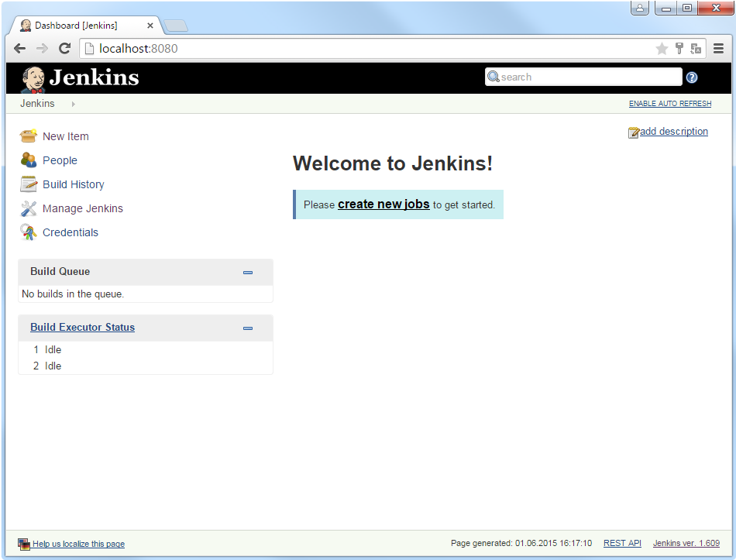Click the Build Queue heading
736x560 pixels.
pyautogui.click(x=60, y=271)
